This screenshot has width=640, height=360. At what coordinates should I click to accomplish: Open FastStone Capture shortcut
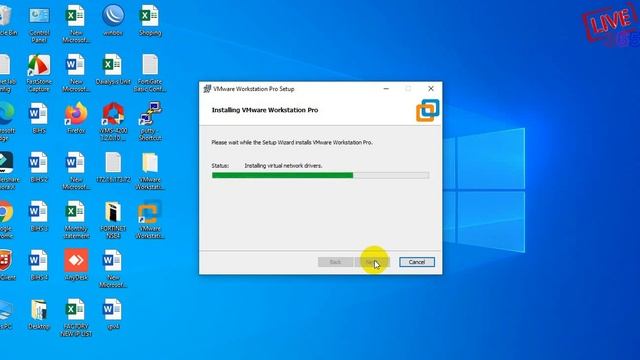pyautogui.click(x=39, y=73)
